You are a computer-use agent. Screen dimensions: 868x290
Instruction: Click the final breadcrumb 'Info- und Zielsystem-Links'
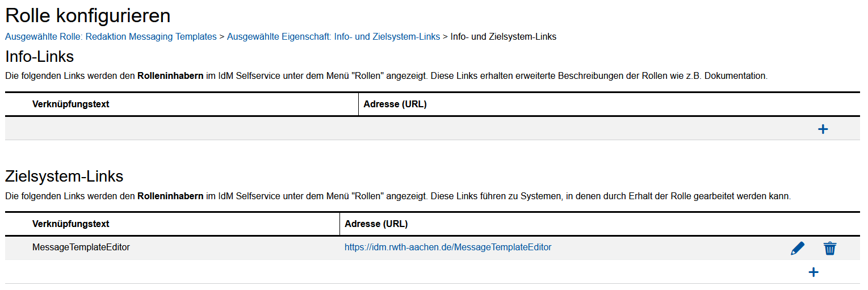tap(503, 37)
